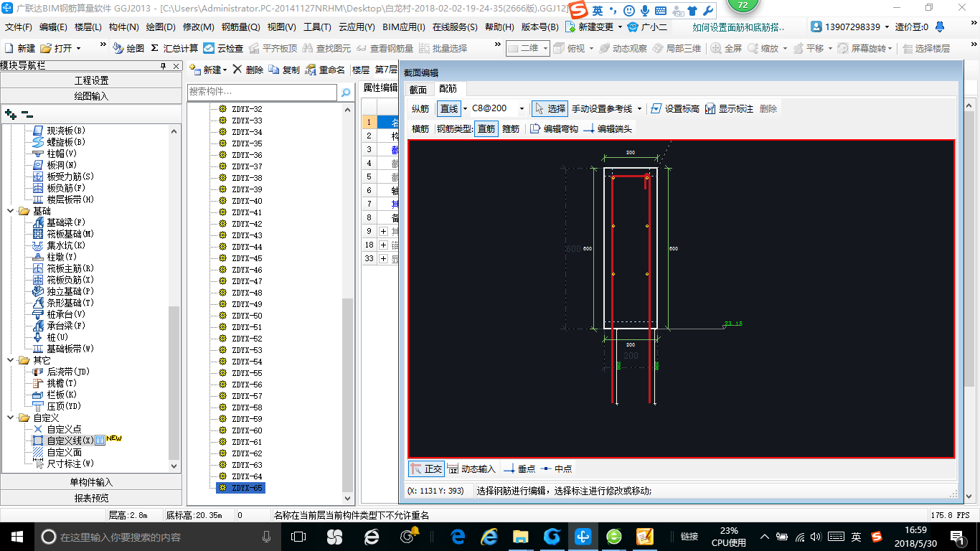Click the 单构件输入 navigation button

(x=91, y=482)
